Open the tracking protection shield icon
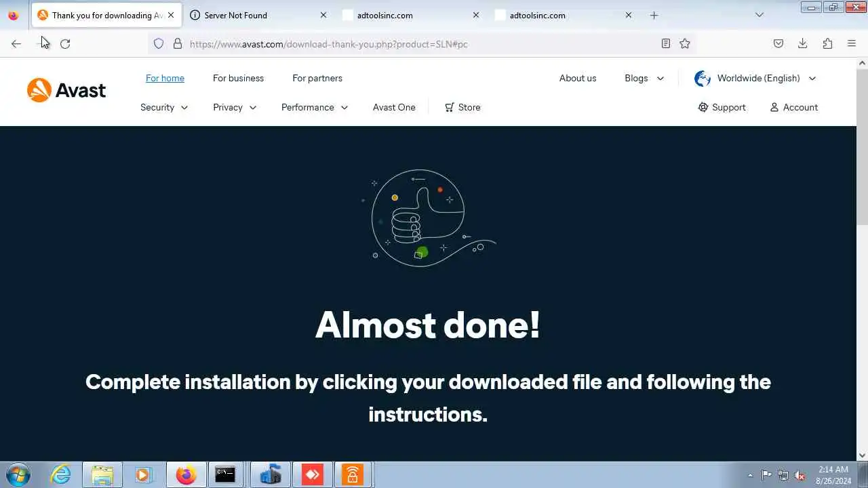 [159, 43]
